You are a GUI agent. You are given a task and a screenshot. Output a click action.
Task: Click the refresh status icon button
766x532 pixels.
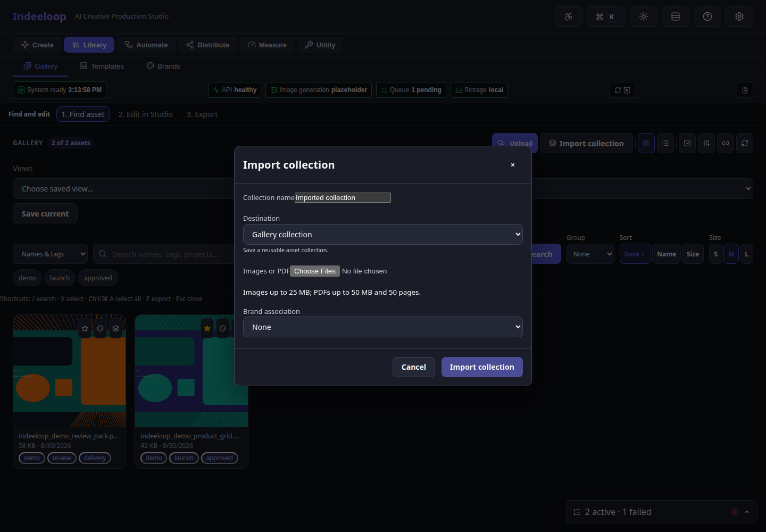[622, 90]
